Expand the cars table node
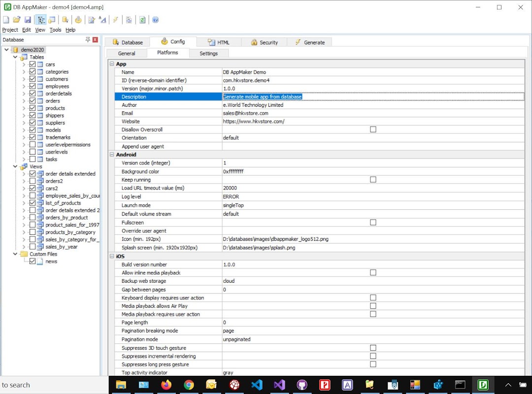This screenshot has height=394, width=532. pyautogui.click(x=24, y=65)
